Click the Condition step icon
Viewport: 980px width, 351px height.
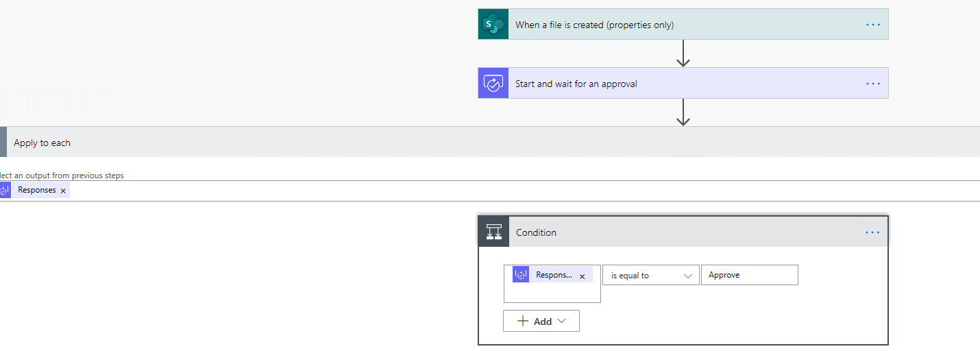493,232
